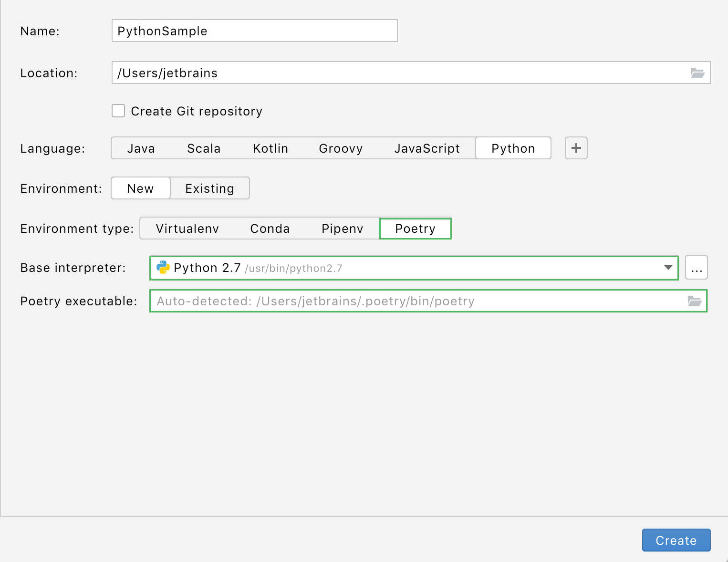Choose Kotlin in the Language selector

pyautogui.click(x=270, y=148)
